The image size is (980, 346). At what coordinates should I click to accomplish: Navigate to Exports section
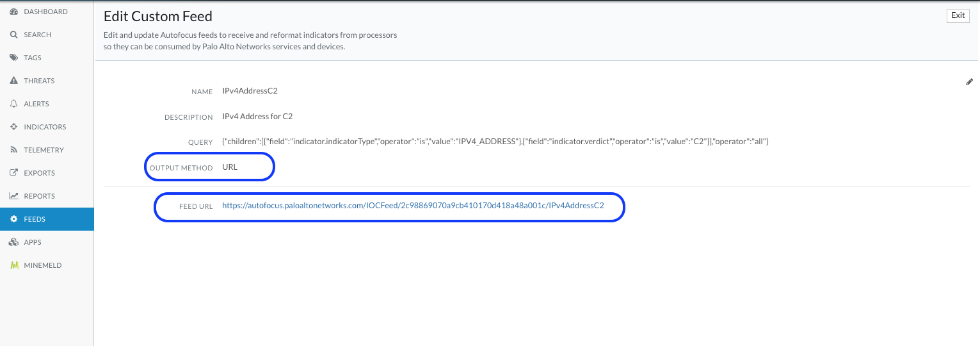click(x=47, y=173)
